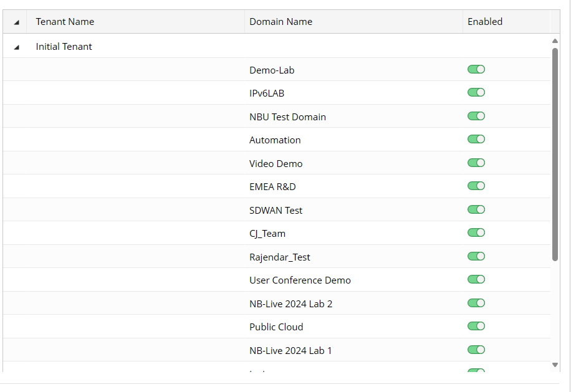Toggle the IPv6LAB domain off
The width and height of the screenshot is (571, 392).
point(476,93)
